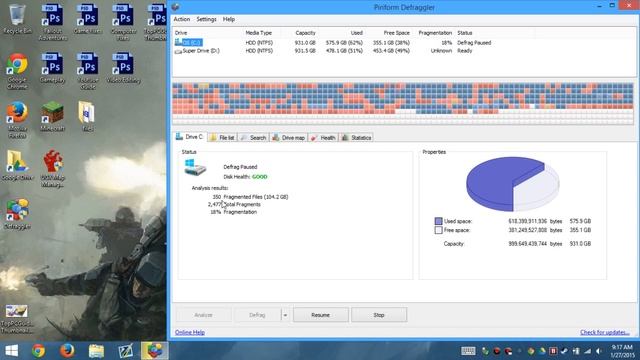The height and width of the screenshot is (360, 640).
Task: Switch to the File list tab
Action: pos(223,138)
